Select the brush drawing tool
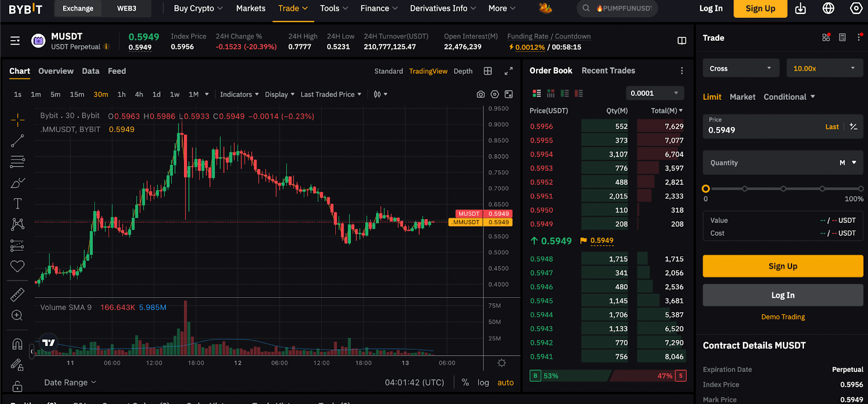This screenshot has height=404, width=868. click(17, 183)
